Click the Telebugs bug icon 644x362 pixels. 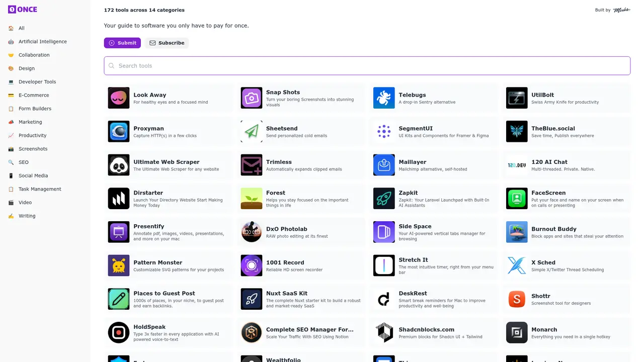click(384, 98)
